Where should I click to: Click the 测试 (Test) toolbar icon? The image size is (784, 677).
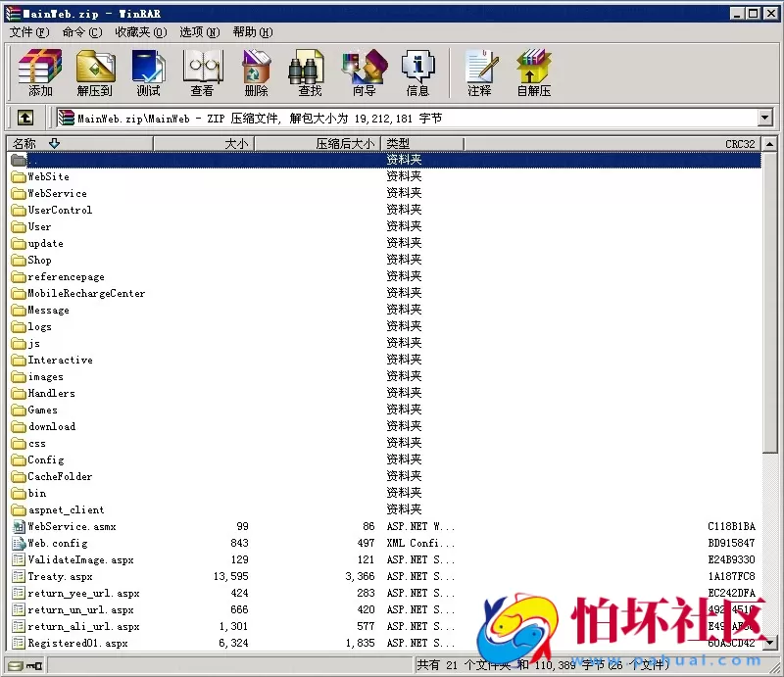[148, 73]
